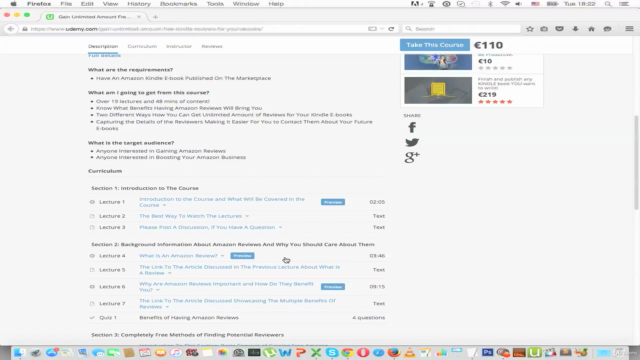Click the iTunes icon in the dock

pos(176,352)
